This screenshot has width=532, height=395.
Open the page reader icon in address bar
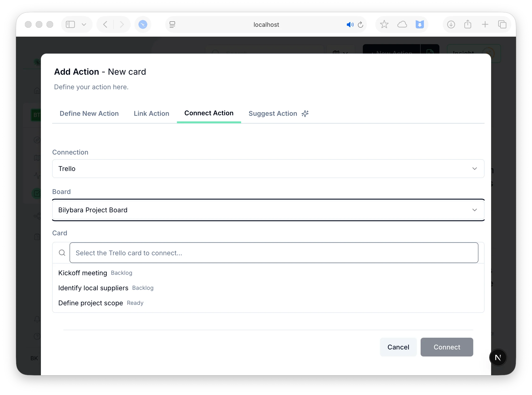pyautogui.click(x=172, y=24)
